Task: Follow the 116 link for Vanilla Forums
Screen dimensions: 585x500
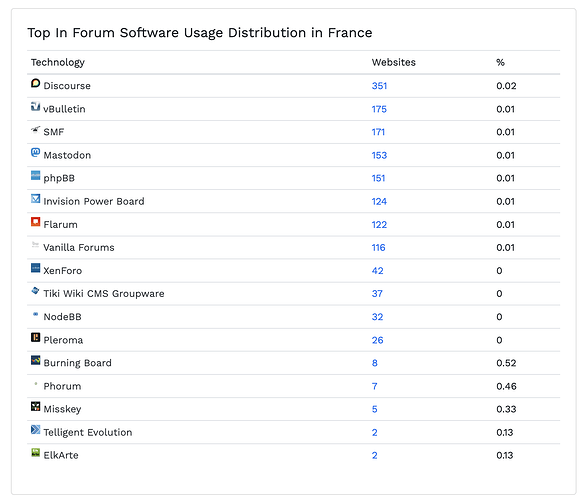Action: tap(378, 248)
